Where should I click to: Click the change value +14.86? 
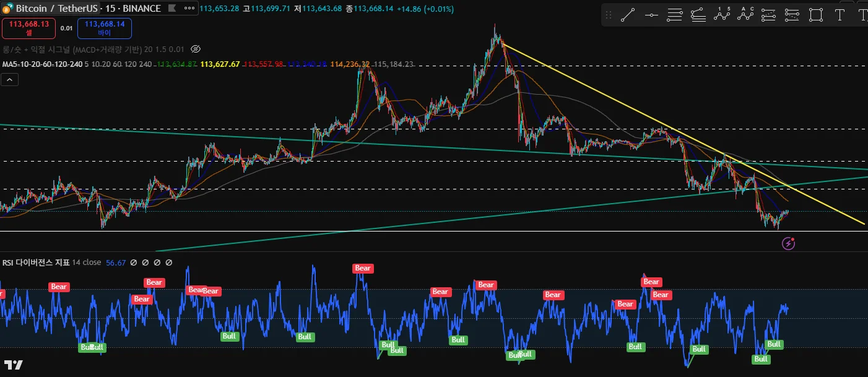point(409,9)
